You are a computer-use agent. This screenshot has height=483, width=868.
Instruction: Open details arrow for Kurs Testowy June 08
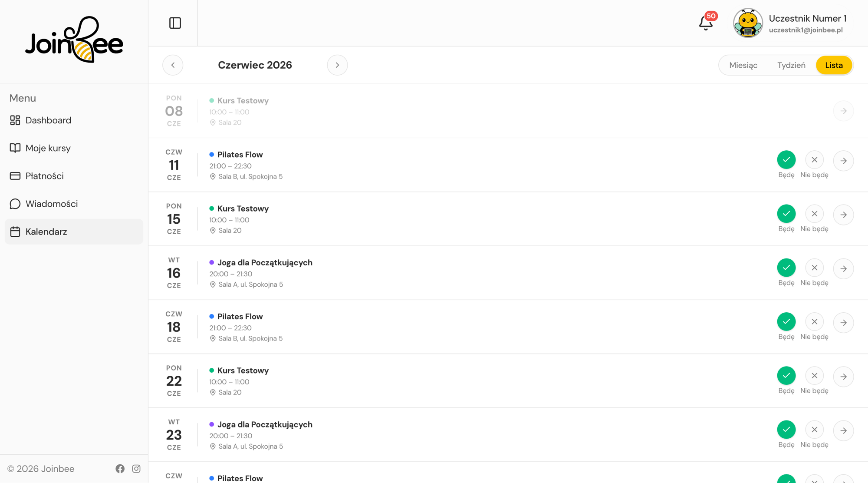tap(843, 111)
